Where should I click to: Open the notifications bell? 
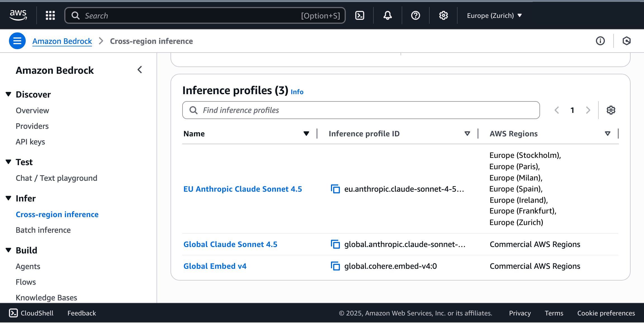(387, 15)
